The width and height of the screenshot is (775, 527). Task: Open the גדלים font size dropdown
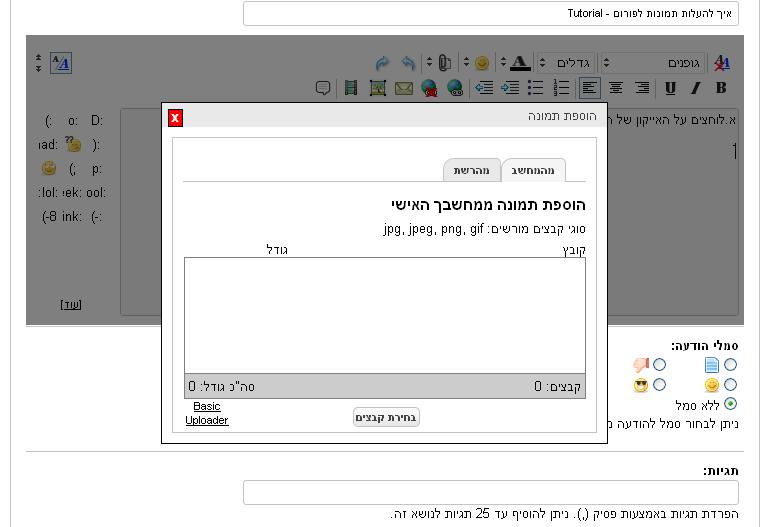tap(566, 63)
